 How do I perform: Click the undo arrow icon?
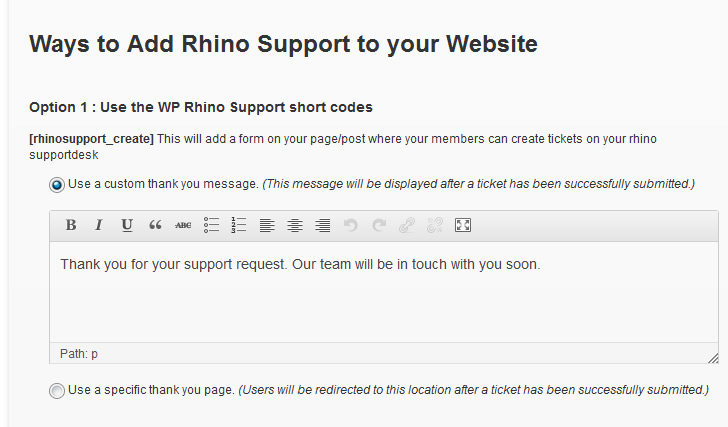pos(351,225)
